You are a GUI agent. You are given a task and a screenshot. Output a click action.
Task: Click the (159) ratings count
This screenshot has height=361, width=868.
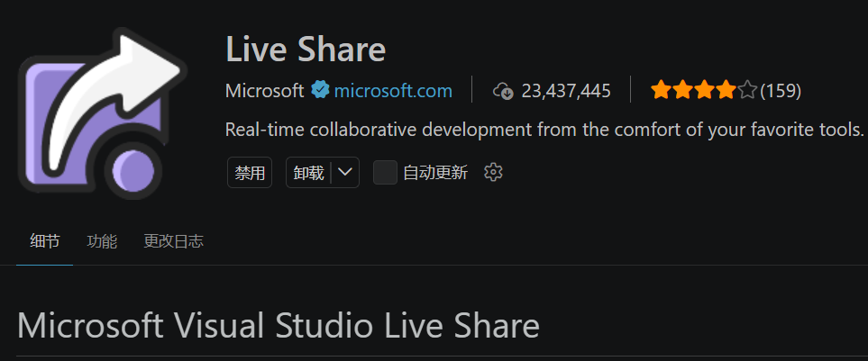[x=781, y=91]
